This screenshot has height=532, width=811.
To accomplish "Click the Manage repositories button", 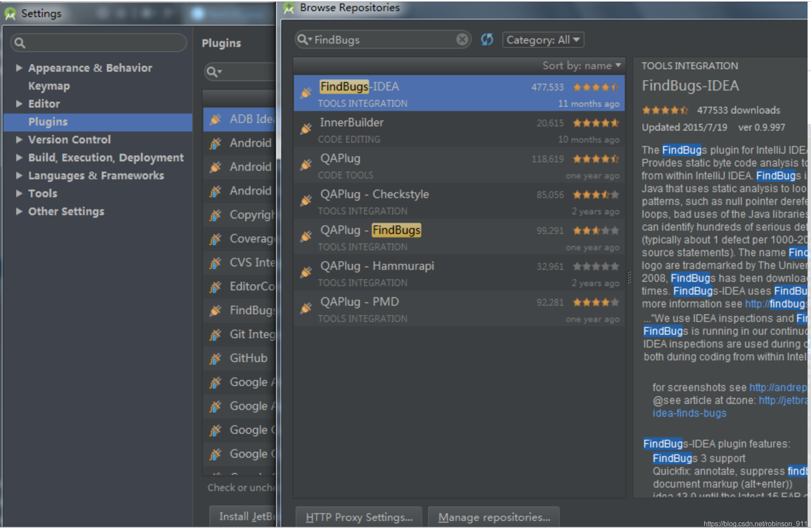I will pos(494,517).
